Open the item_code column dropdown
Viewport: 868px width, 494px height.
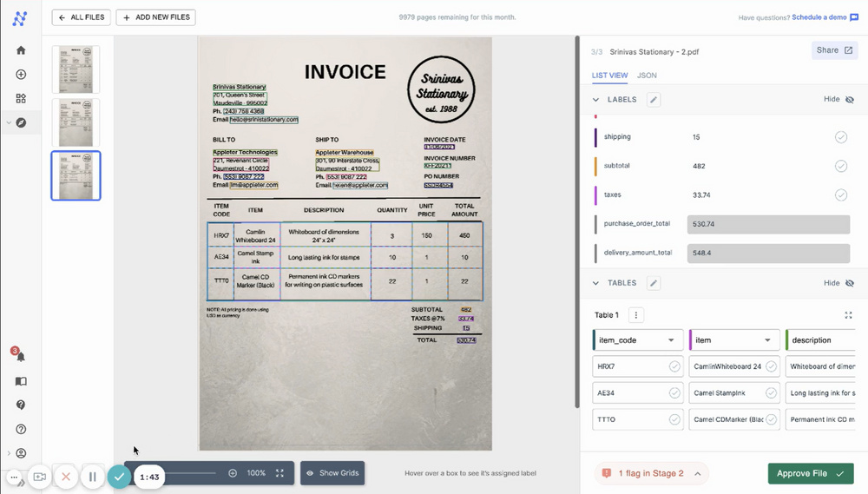(x=671, y=340)
